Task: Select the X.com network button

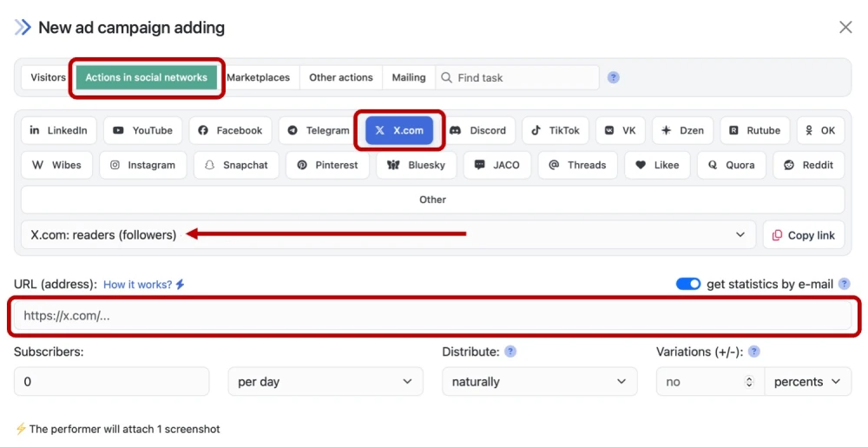Action: coord(399,130)
